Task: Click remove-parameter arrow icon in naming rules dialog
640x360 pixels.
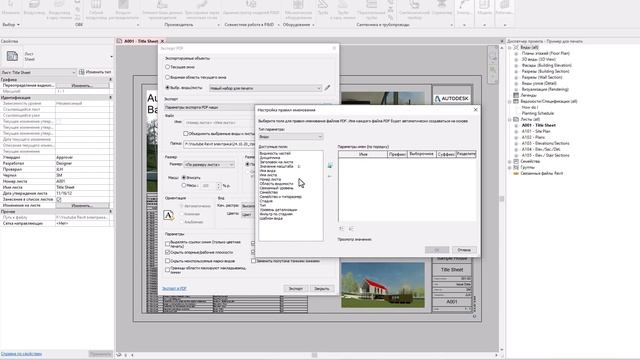Action: coord(330,176)
